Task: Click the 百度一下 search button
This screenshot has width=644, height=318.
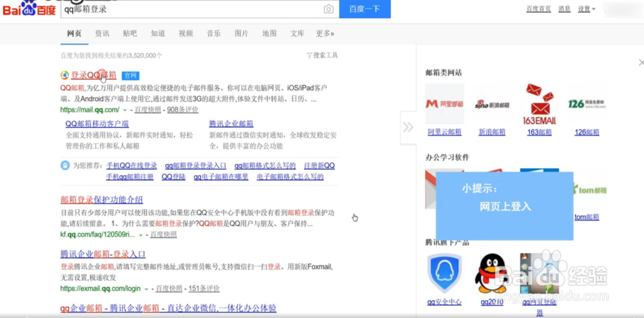Action: coord(365,9)
